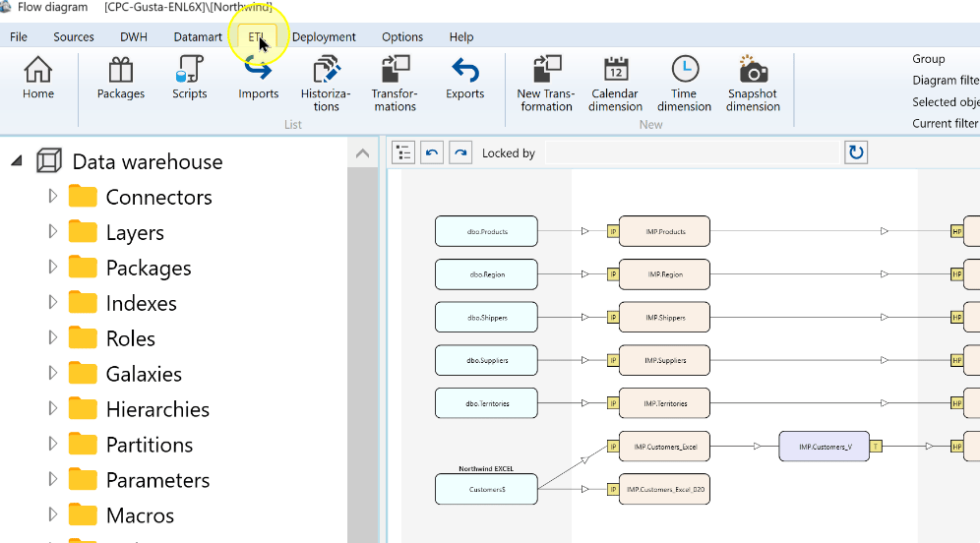
Task: Click the tree panel scroll-up arrow
Action: click(x=362, y=153)
